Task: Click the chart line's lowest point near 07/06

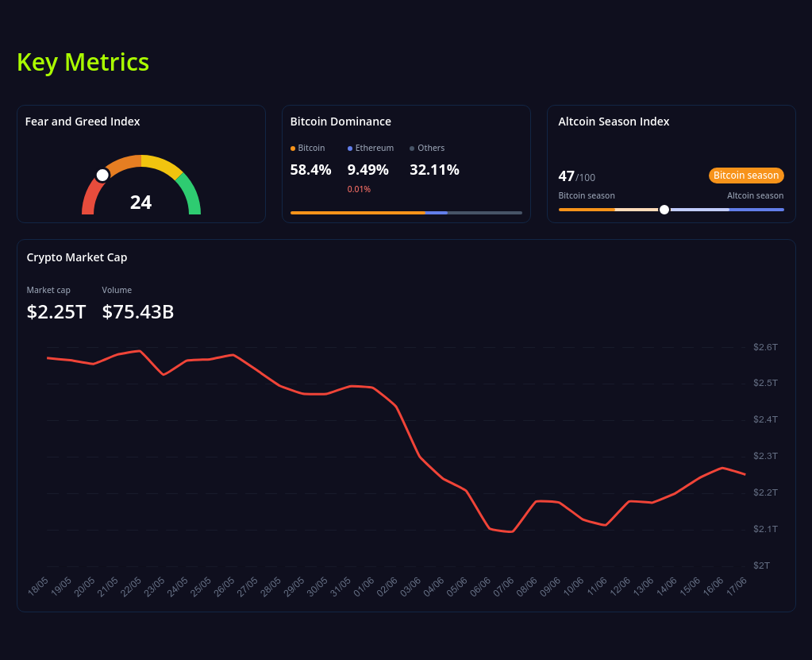Action: pyautogui.click(x=512, y=531)
